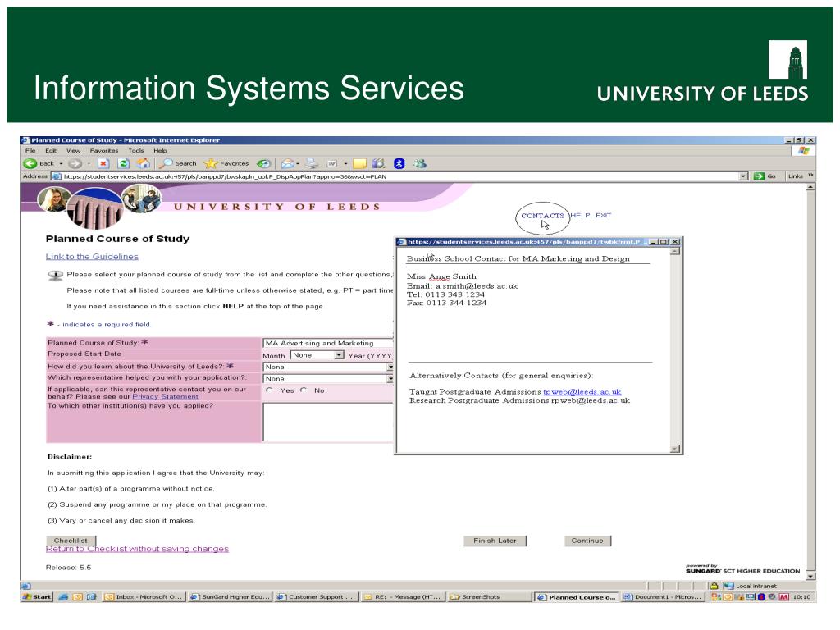Viewport: 840px width, 630px height.
Task: Click the History icon in toolbar
Action: [263, 163]
